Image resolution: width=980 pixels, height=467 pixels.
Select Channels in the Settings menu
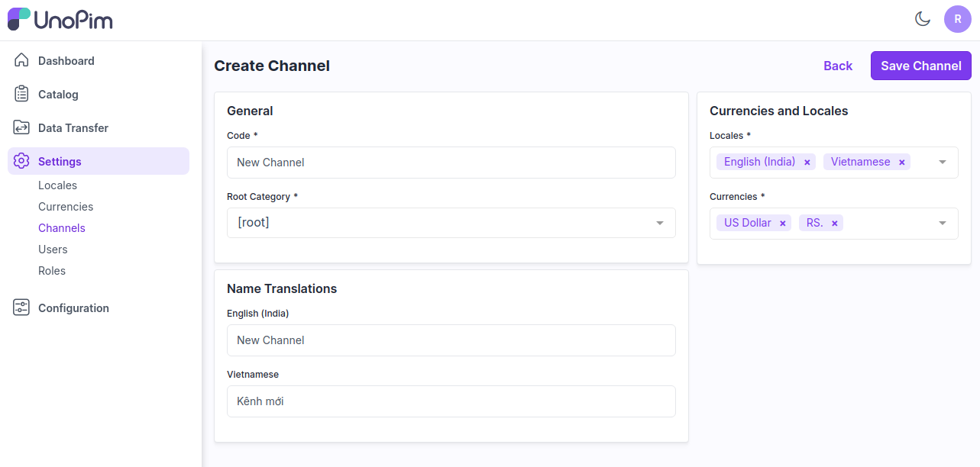click(62, 227)
